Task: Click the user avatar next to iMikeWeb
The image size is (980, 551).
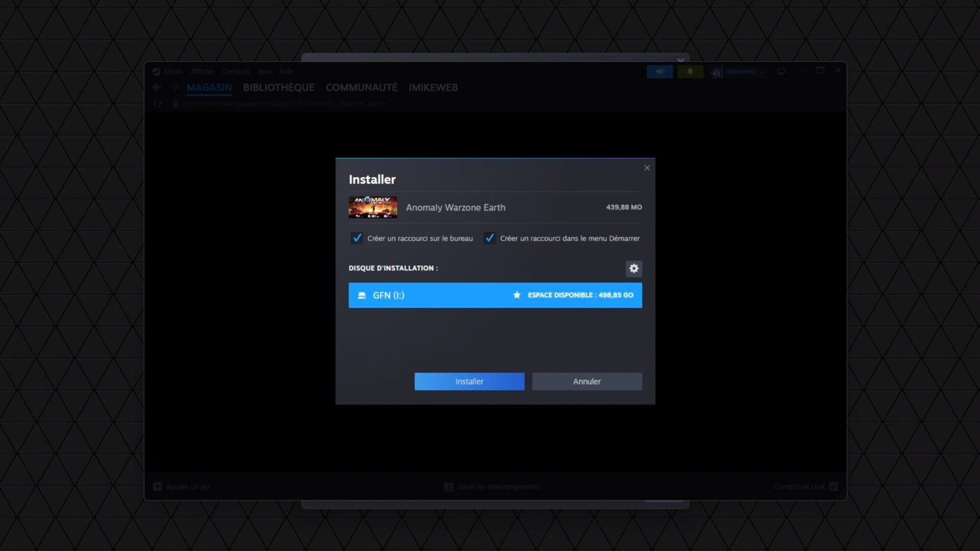Action: [x=716, y=72]
